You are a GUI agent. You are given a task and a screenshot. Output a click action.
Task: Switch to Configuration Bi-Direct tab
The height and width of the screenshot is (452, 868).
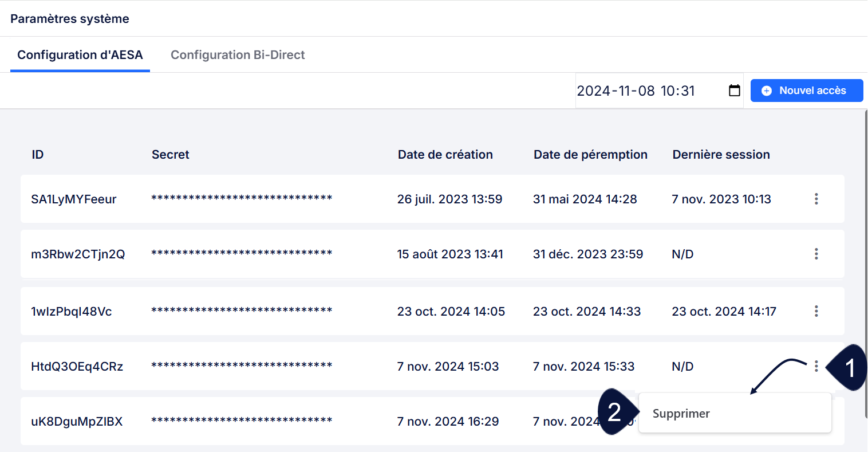[x=238, y=55]
